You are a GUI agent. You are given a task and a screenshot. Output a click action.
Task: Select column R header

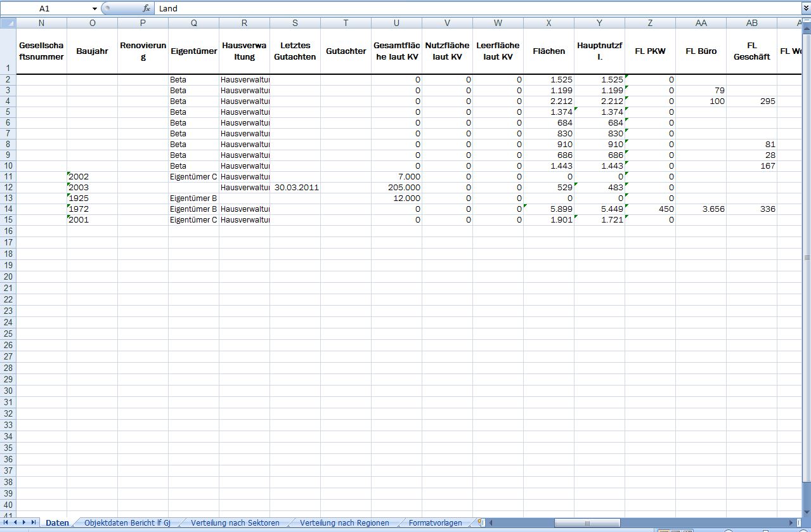click(245, 23)
